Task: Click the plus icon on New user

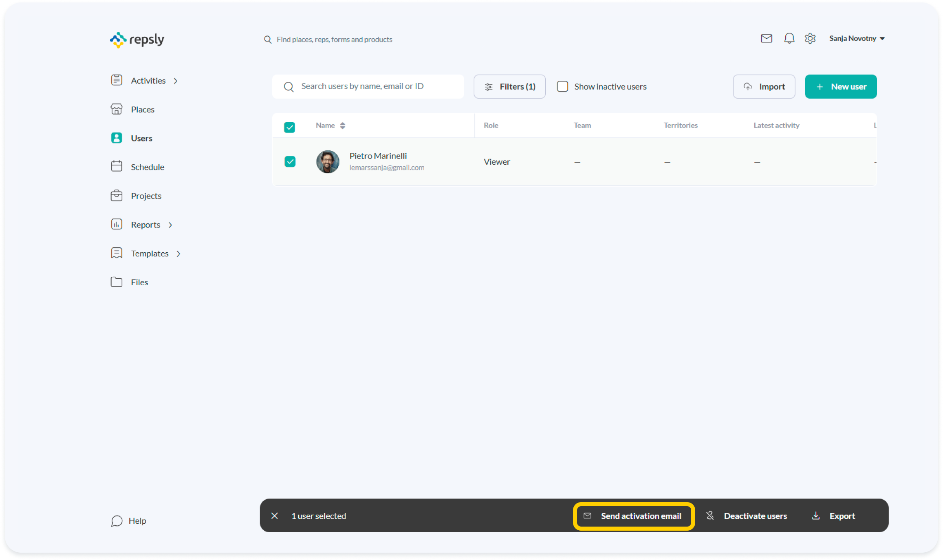Action: pos(820,87)
